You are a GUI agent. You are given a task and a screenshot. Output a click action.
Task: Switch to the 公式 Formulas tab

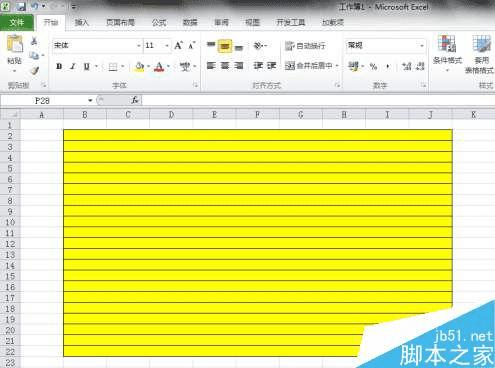tap(159, 23)
